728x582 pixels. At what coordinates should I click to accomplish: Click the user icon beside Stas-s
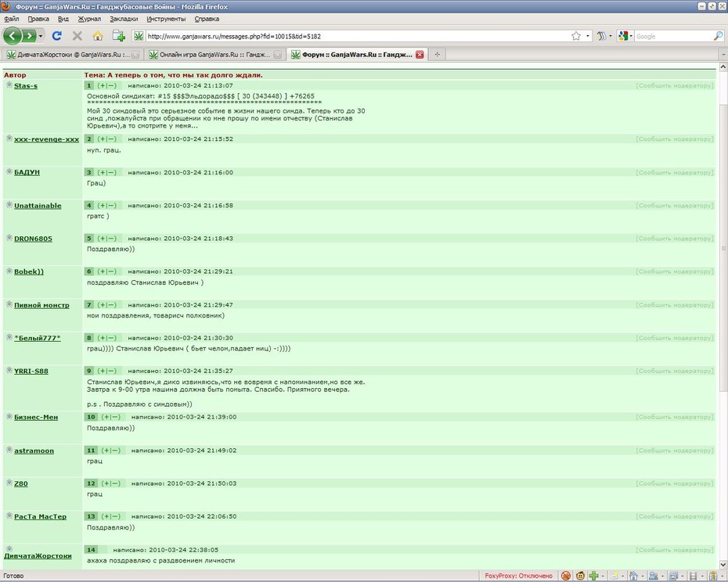[9, 85]
